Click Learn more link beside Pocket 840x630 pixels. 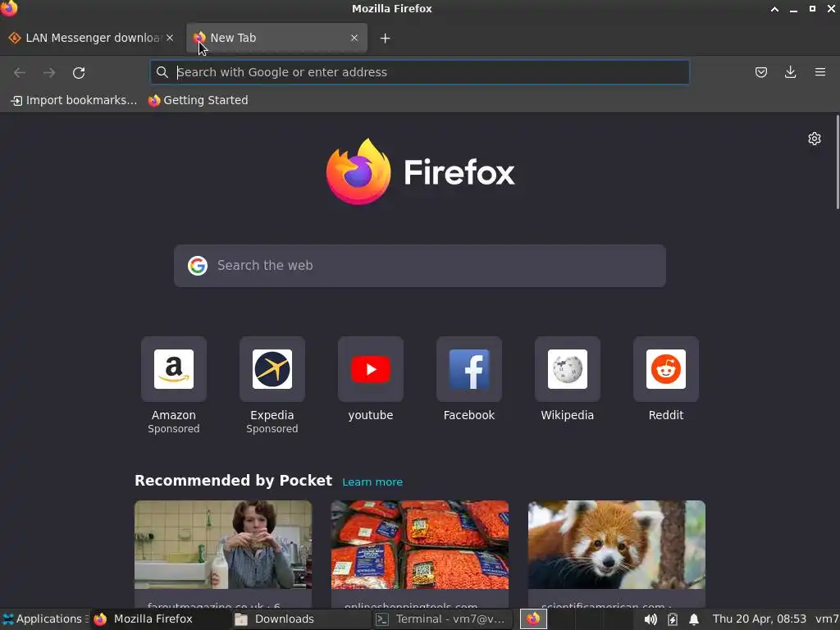click(x=372, y=482)
